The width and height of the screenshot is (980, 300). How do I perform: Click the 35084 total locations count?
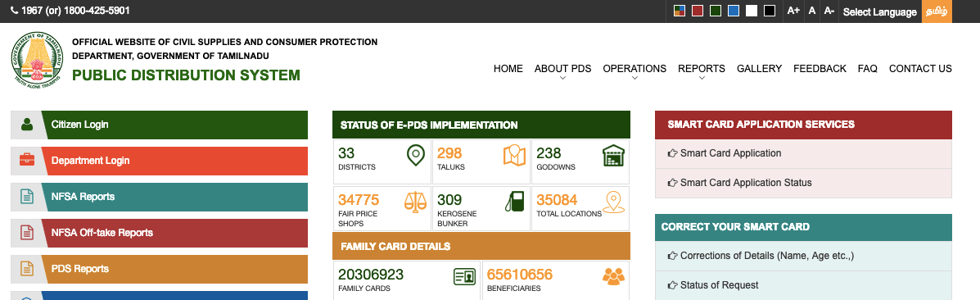click(557, 200)
